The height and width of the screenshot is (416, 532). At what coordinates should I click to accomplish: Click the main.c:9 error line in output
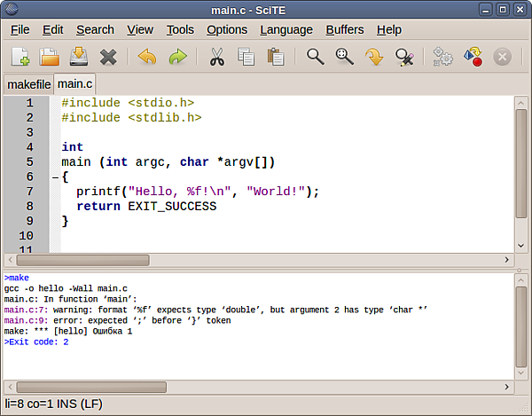click(133, 320)
